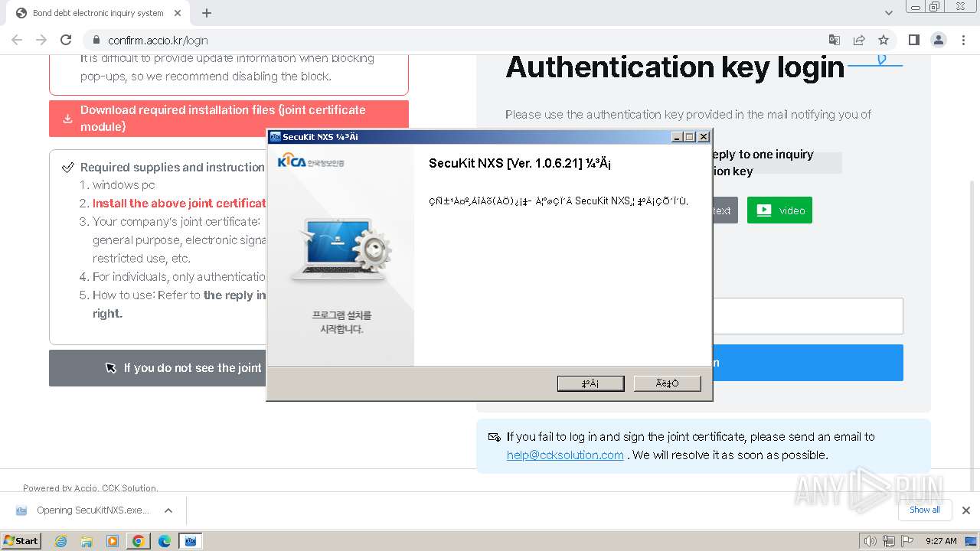This screenshot has width=980, height=551.
Task: Click 'If you do not see the joint' button
Action: click(x=158, y=368)
